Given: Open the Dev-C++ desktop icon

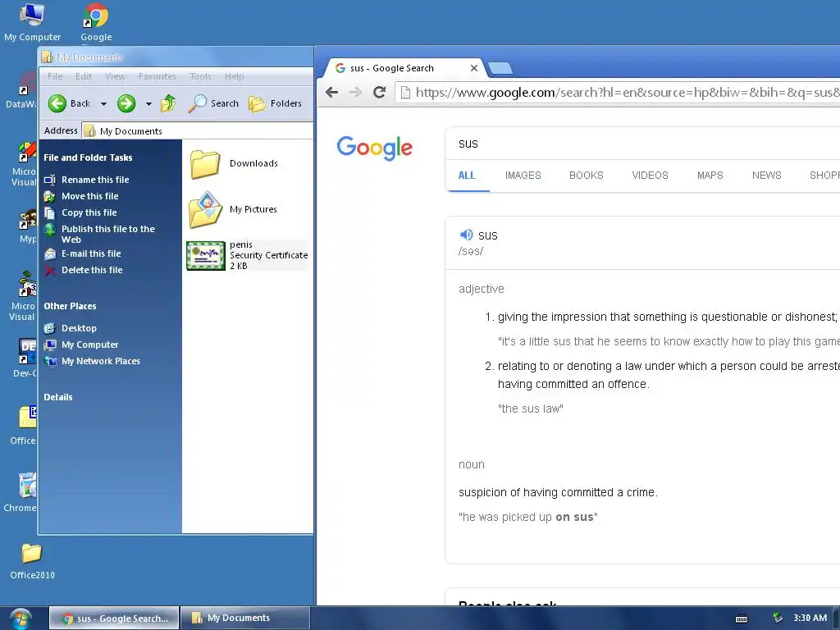Looking at the screenshot, I should click(x=25, y=358).
